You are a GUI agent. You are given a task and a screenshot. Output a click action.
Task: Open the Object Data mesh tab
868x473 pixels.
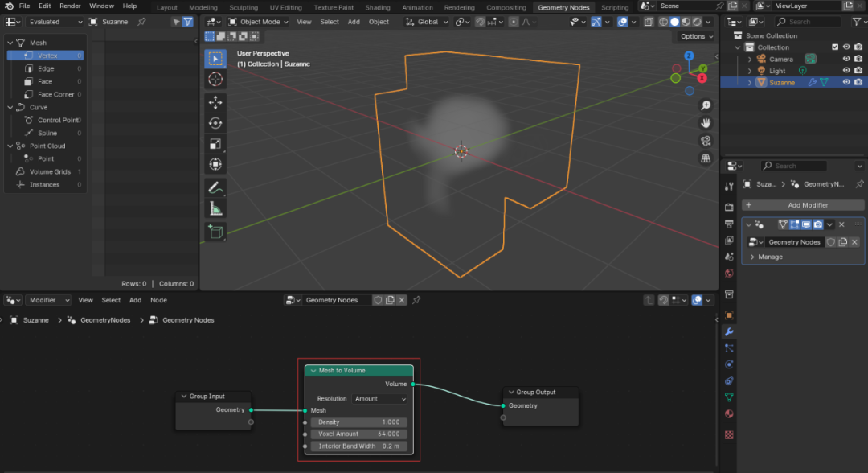coord(729,397)
